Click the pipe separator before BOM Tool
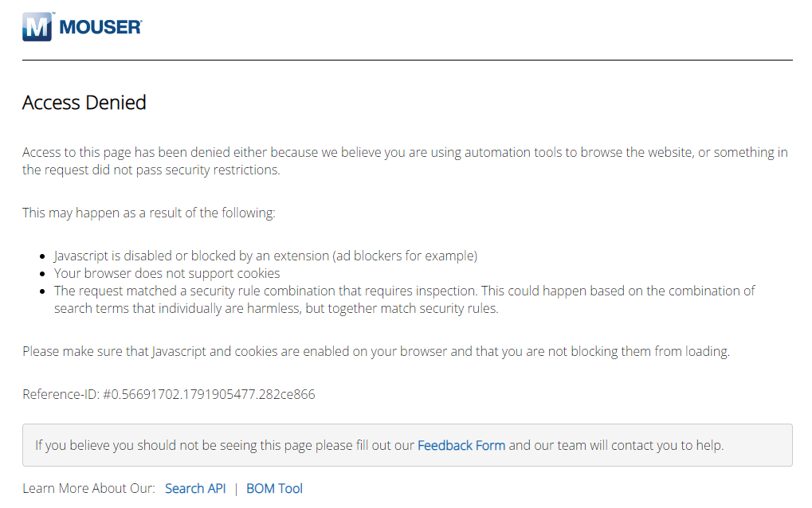 pyautogui.click(x=236, y=489)
